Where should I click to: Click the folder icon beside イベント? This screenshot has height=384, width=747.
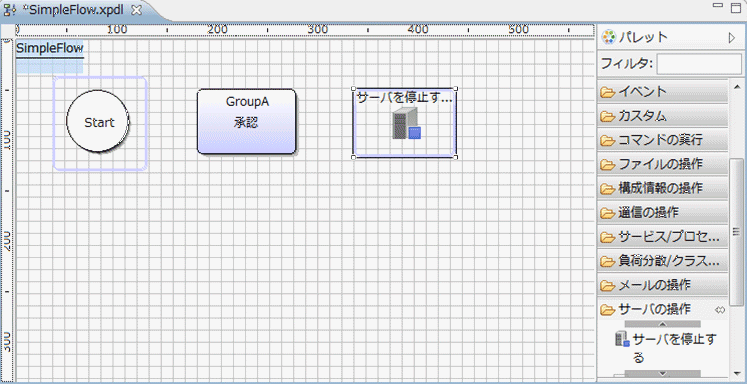(x=607, y=91)
